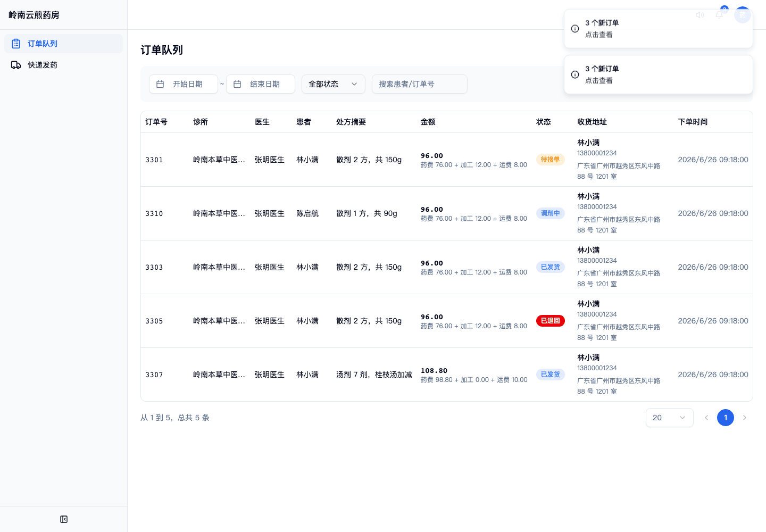The image size is (766, 532).
Task: Collapse the sidebar with the bottom toggle icon
Action: click(64, 519)
